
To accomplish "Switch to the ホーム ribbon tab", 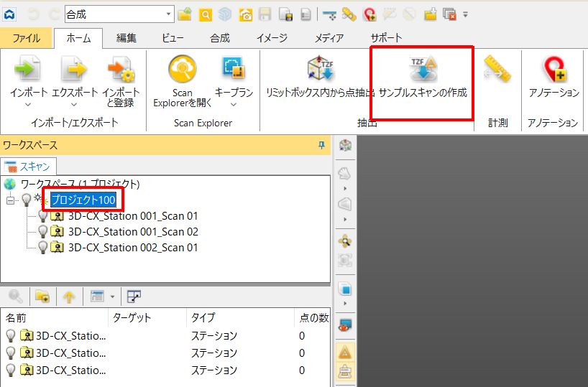I will coord(78,38).
